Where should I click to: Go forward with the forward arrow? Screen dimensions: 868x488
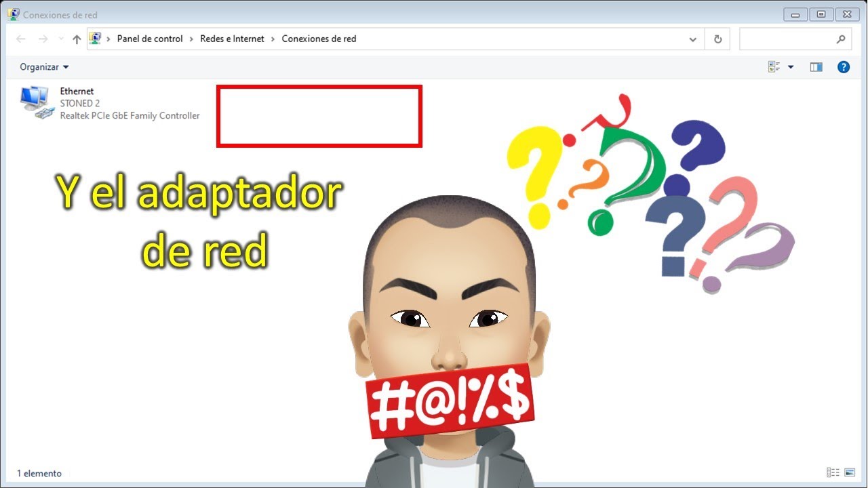tap(43, 39)
